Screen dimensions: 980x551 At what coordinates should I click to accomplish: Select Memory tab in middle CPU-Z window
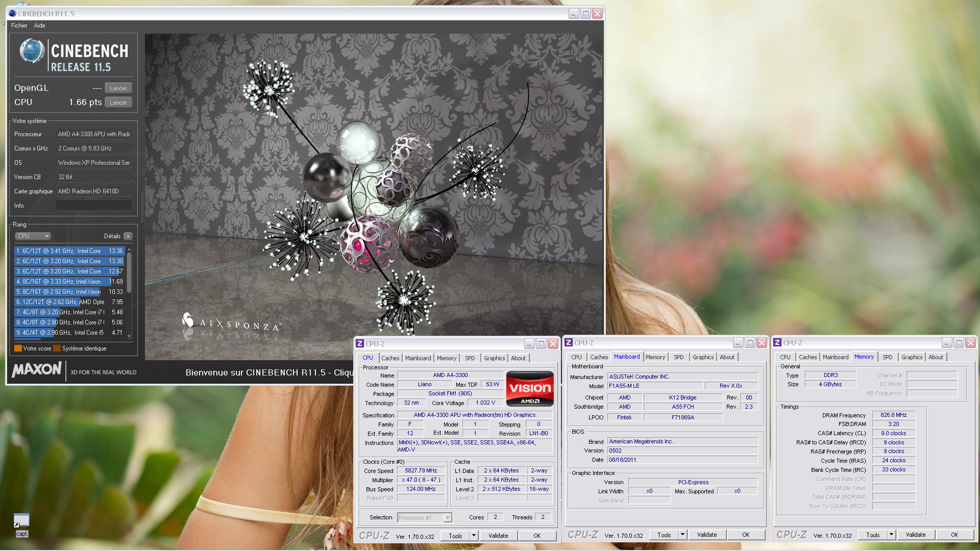click(x=655, y=357)
